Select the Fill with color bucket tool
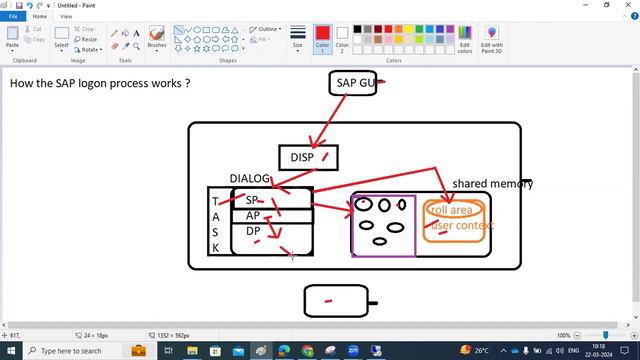This screenshot has height=360, width=640. [x=126, y=33]
